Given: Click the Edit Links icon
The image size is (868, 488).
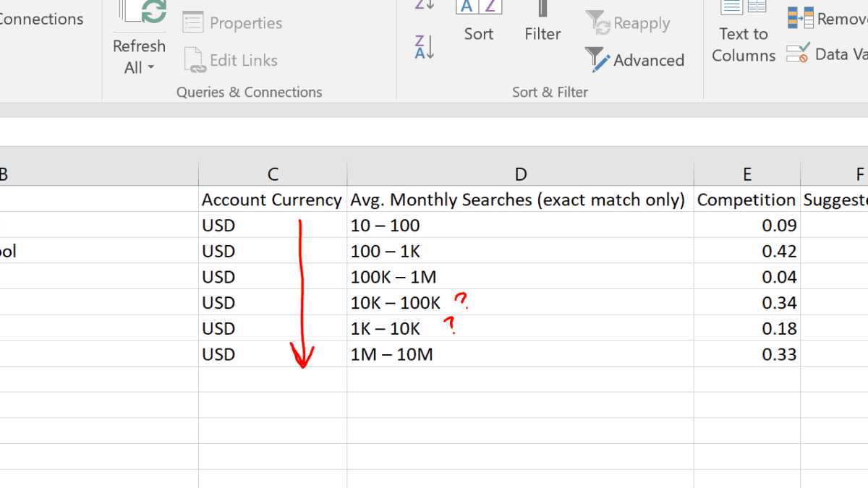Looking at the screenshot, I should 195,60.
